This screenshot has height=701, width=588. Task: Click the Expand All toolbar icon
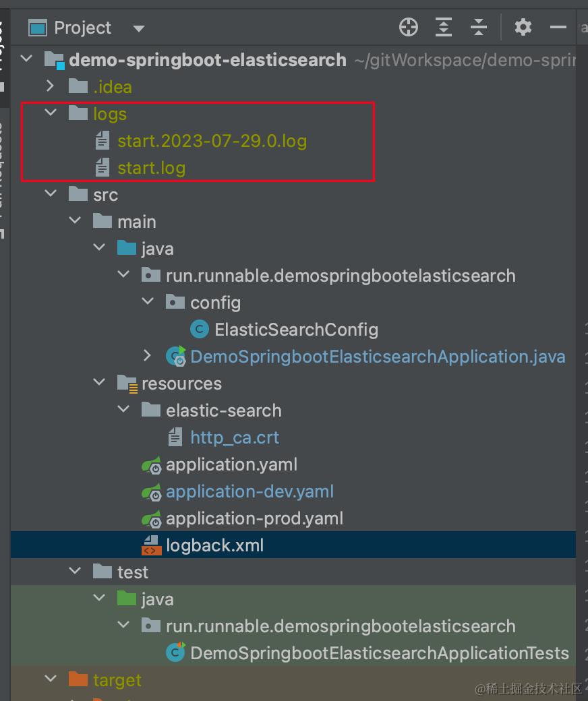pos(444,27)
